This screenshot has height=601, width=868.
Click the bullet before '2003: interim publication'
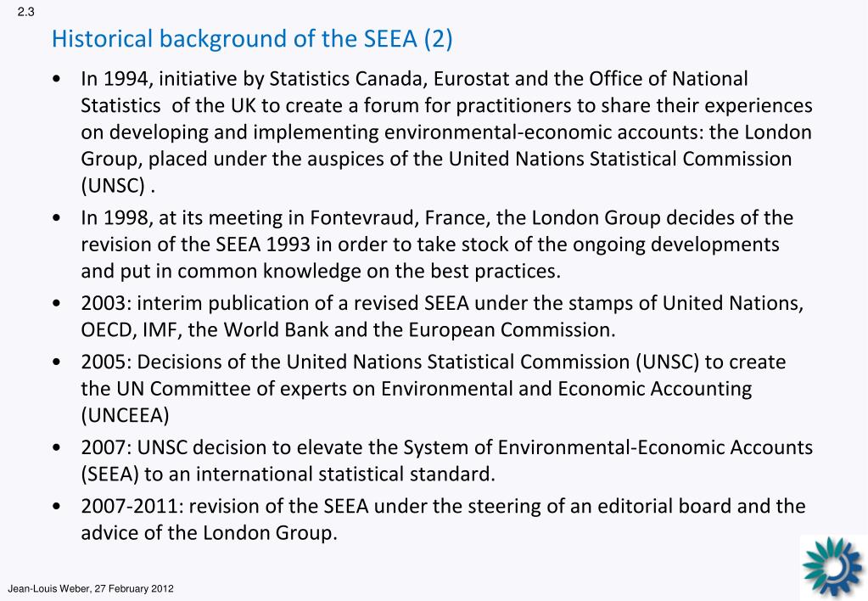tap(57, 304)
